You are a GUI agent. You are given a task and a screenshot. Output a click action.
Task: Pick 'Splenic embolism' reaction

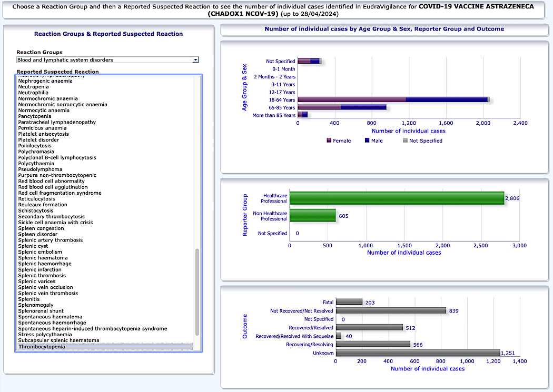40,252
